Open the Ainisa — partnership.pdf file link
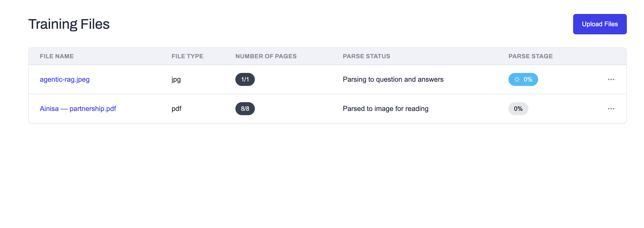Viewport: 644px width, 228px height. [78, 108]
